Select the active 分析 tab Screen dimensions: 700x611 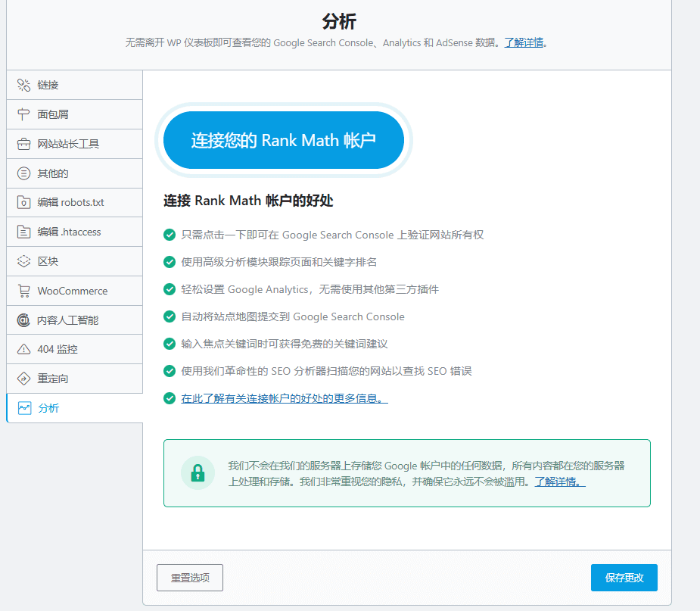[x=75, y=408]
